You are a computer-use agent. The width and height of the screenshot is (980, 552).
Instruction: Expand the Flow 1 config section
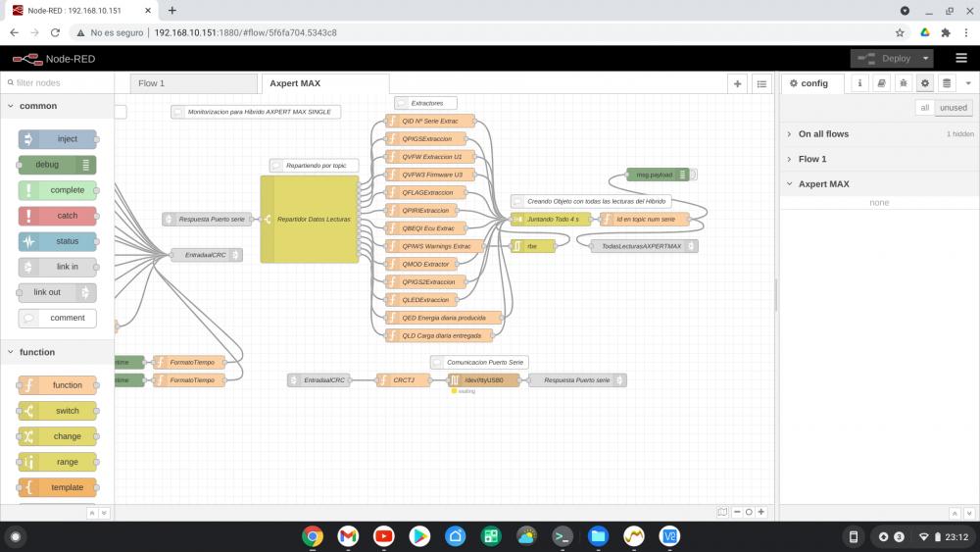[x=879, y=159]
